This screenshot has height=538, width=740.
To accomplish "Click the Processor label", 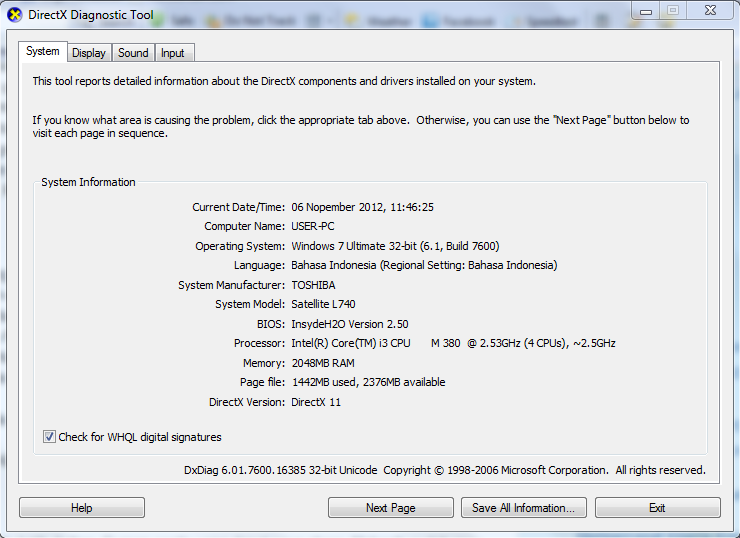I will 260,343.
